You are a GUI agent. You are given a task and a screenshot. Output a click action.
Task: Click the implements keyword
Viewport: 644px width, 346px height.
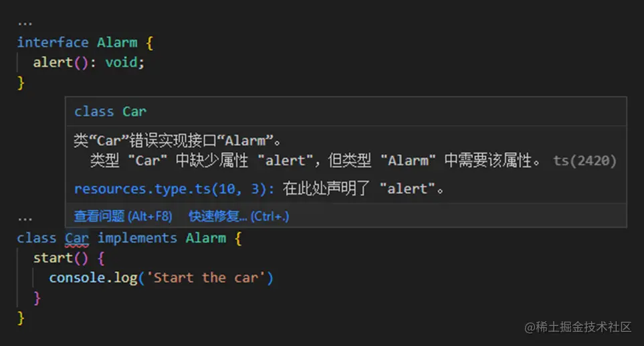click(137, 238)
